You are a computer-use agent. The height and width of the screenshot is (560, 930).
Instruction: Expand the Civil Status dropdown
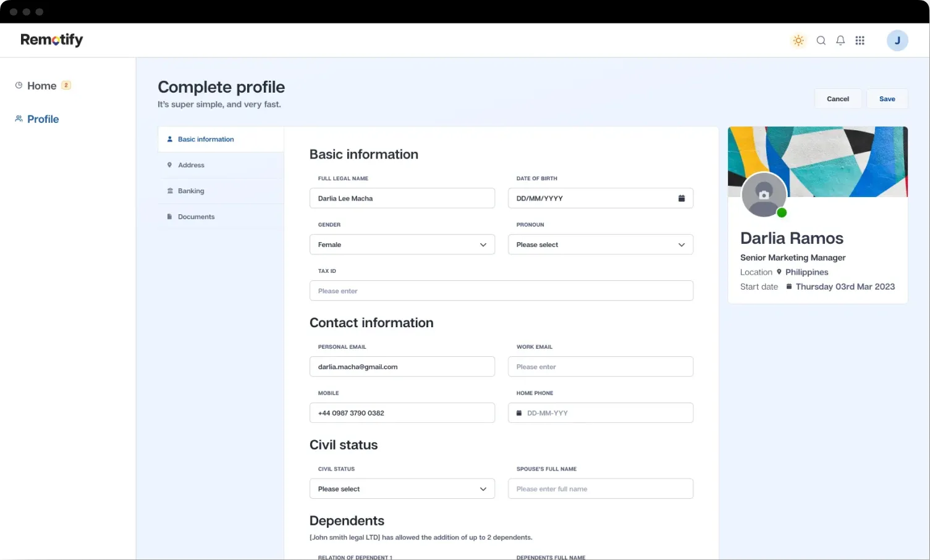tap(402, 489)
